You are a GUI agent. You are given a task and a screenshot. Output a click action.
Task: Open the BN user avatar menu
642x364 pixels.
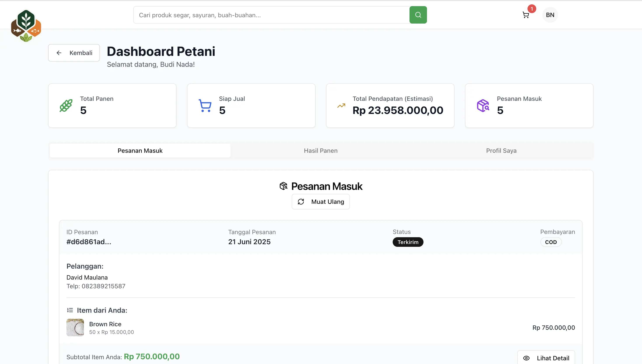tap(550, 15)
